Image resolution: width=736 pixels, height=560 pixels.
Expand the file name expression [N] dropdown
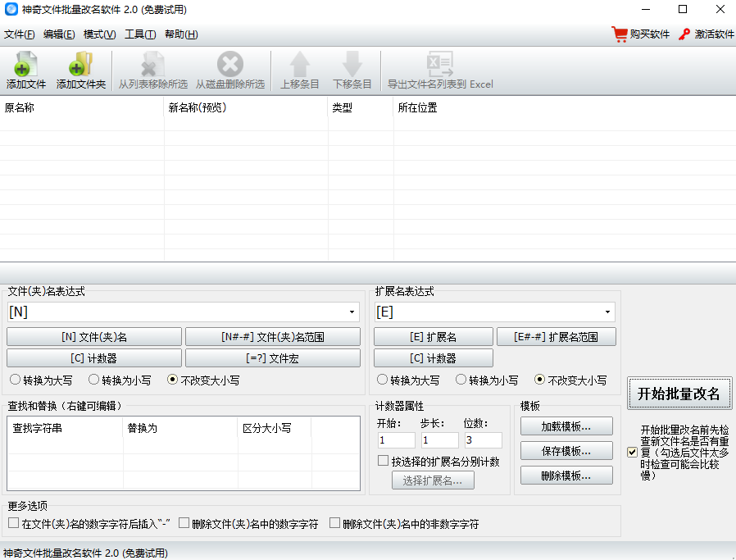pos(352,312)
